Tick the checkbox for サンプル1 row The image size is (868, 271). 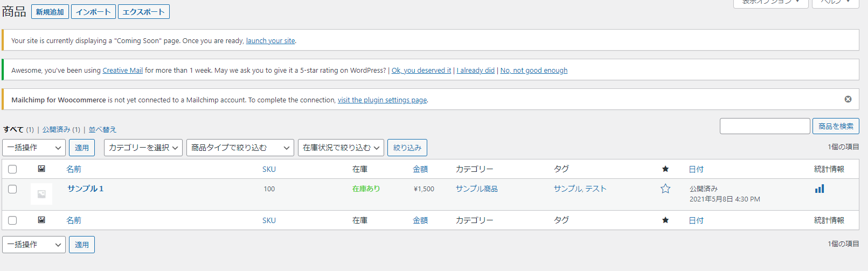point(12,189)
